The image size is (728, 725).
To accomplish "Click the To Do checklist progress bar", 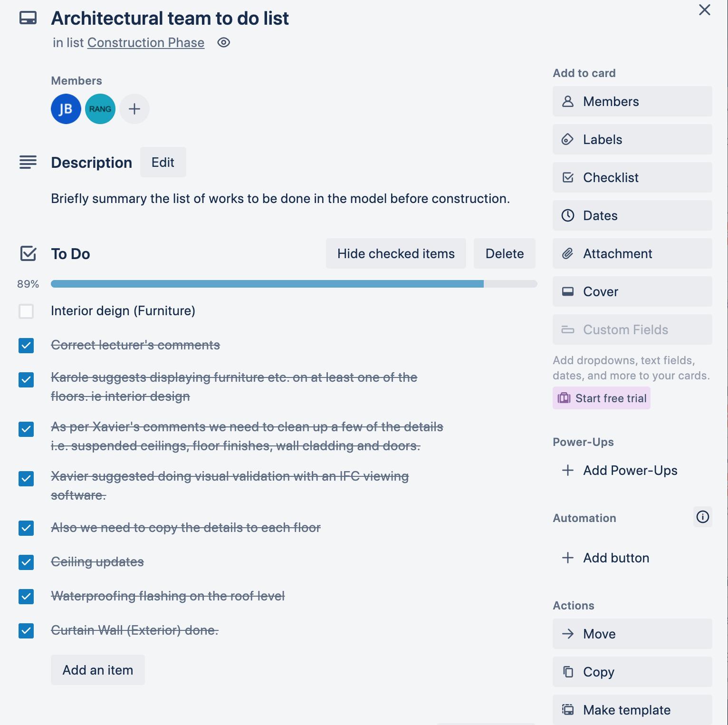I will tap(294, 284).
